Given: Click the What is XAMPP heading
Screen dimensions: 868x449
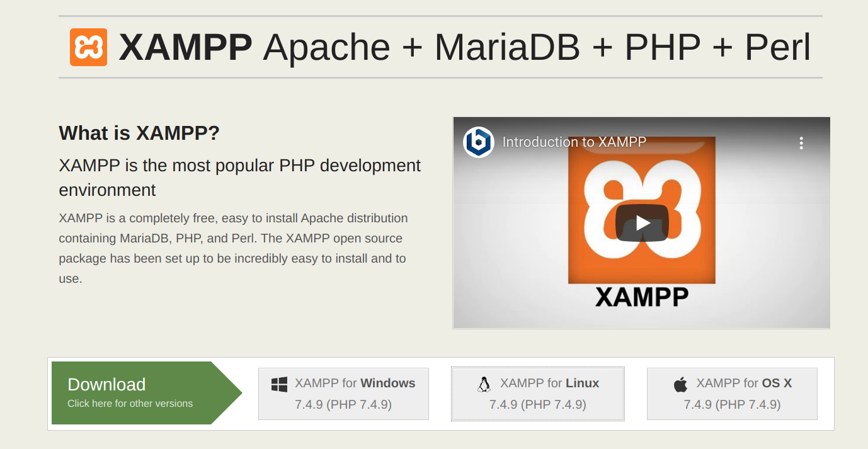Looking at the screenshot, I should 139,133.
